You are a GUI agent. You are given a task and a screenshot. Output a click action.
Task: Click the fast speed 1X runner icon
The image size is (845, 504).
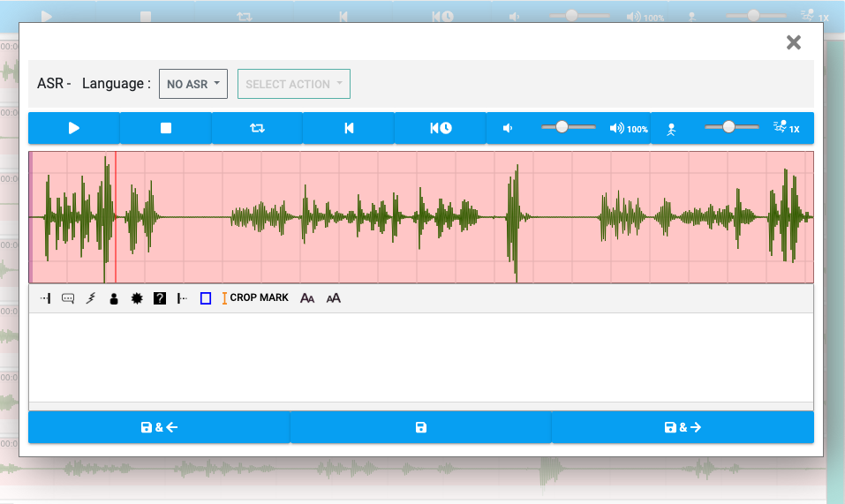click(786, 128)
